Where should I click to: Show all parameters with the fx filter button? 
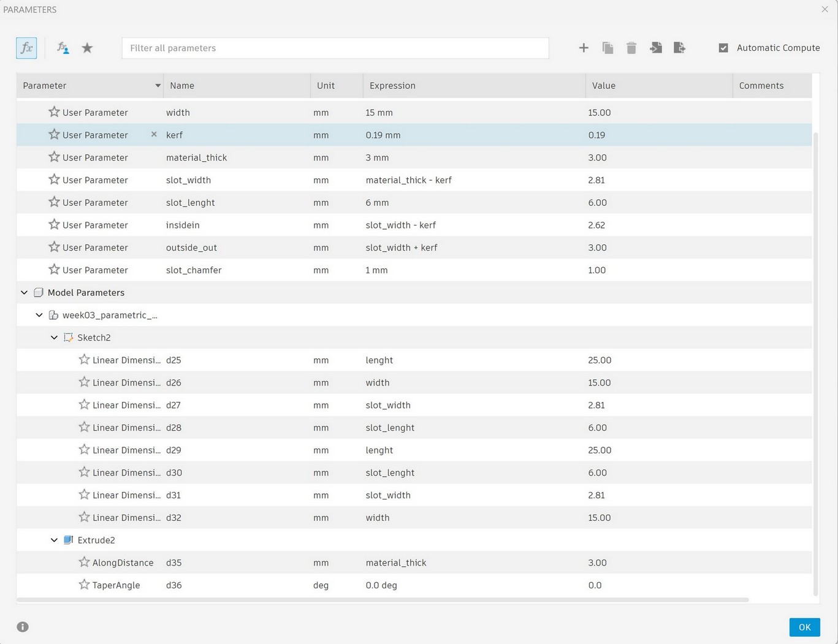pos(26,48)
